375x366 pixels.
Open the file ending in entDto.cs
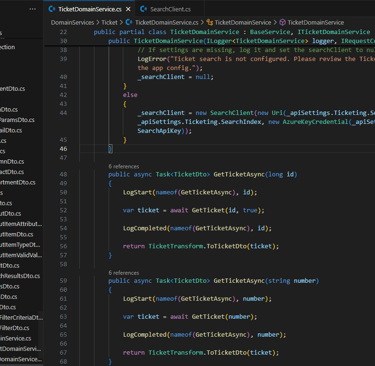pyautogui.click(x=12, y=89)
